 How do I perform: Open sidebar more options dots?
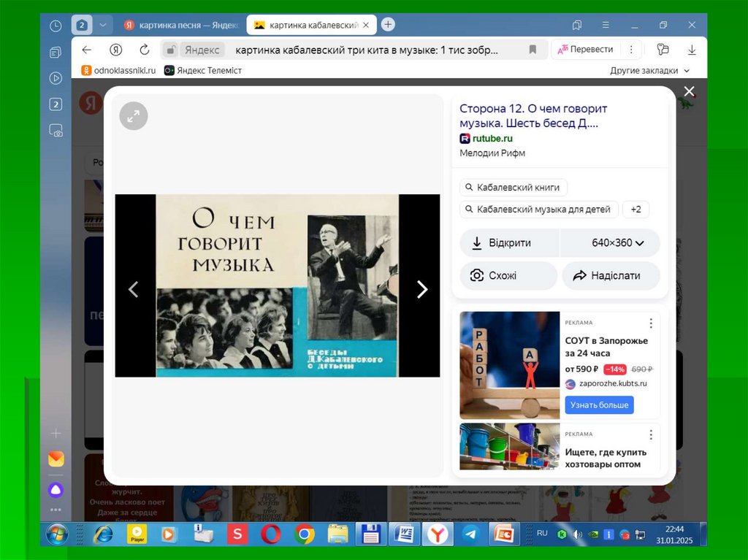[56, 510]
